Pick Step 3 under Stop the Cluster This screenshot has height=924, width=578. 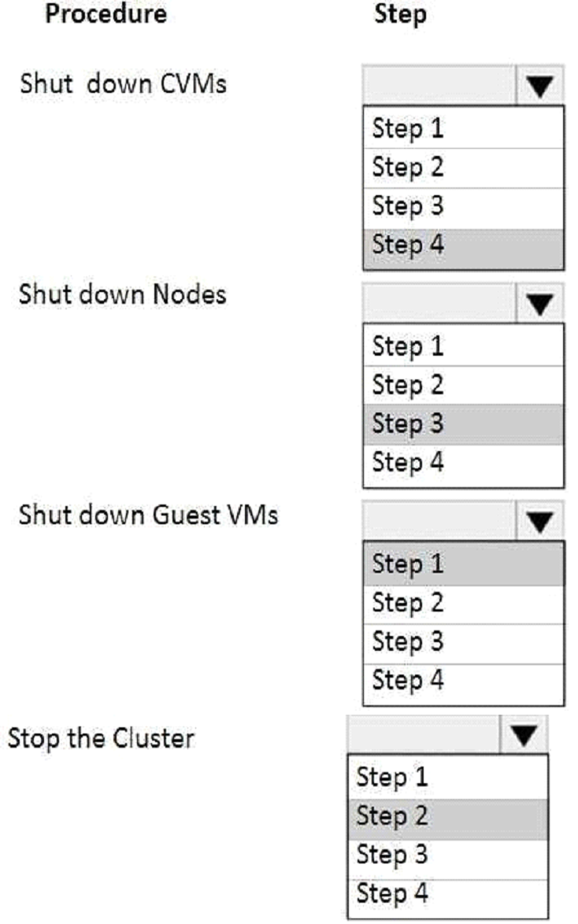click(x=446, y=856)
